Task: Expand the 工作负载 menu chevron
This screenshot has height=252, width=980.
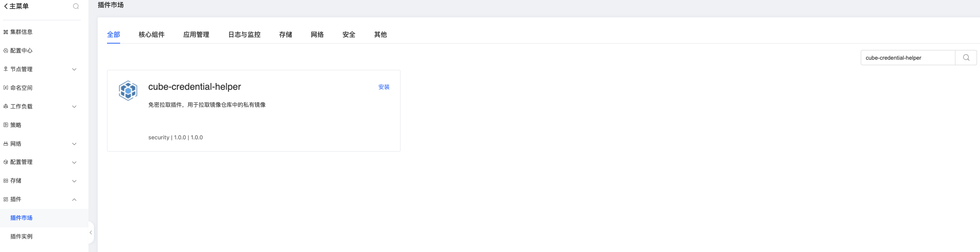Action: (x=74, y=107)
